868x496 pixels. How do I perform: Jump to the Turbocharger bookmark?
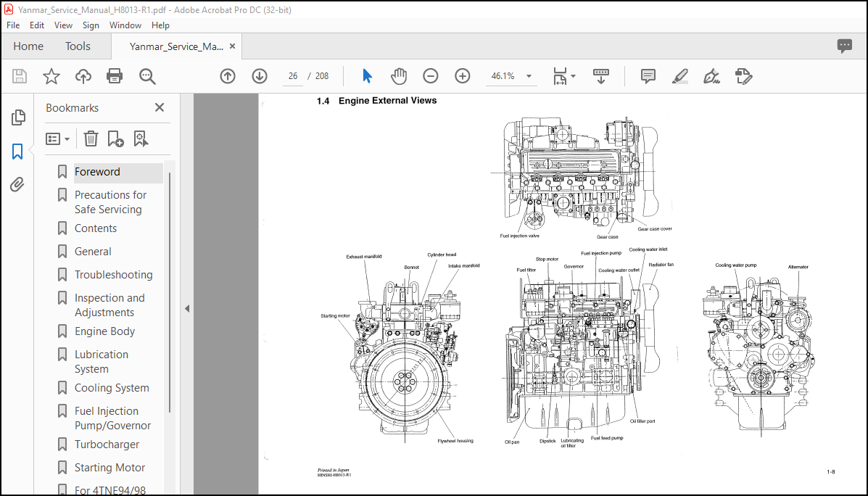[x=107, y=444]
